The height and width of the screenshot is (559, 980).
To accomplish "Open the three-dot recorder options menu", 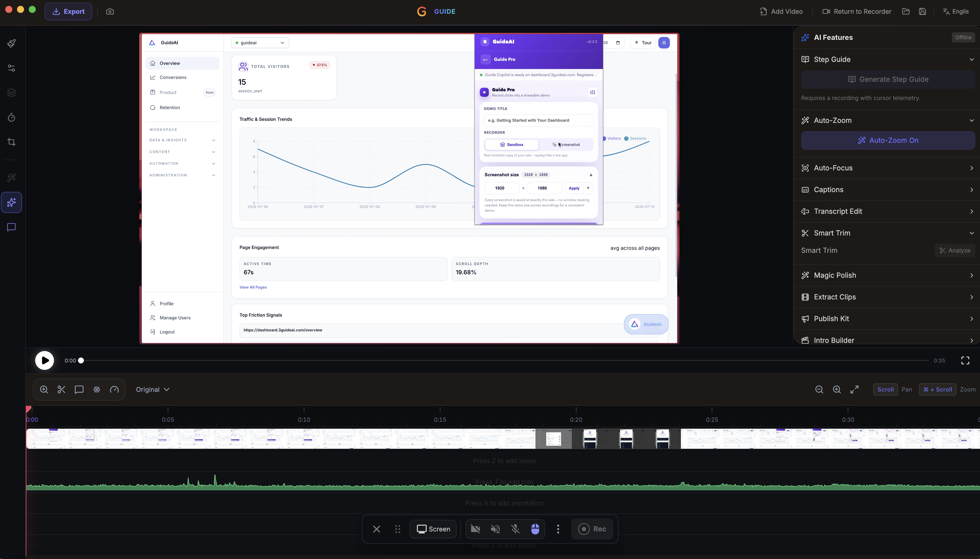I will coord(558,529).
